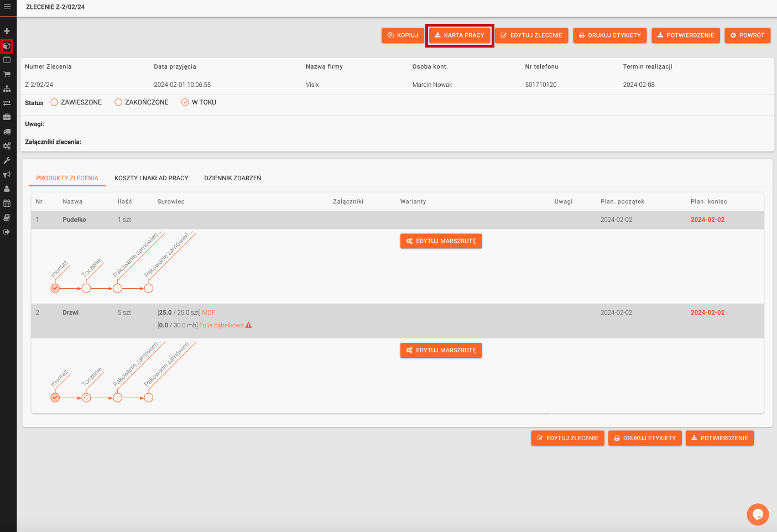Click the megaphone icon in the sidebar
This screenshot has width=777, height=532.
tap(7, 175)
